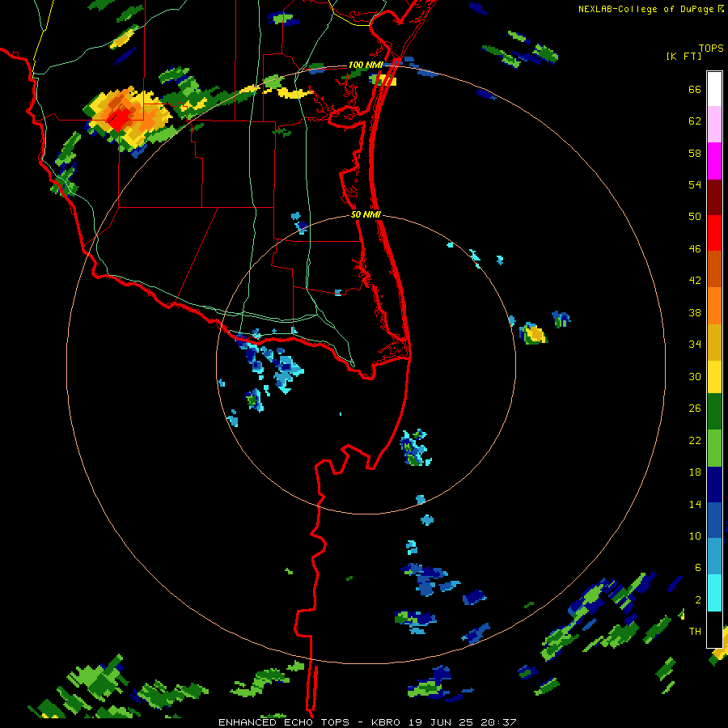Pick the bright red swatch on the color bar
Image resolution: width=728 pixels, height=728 pixels.
[714, 233]
